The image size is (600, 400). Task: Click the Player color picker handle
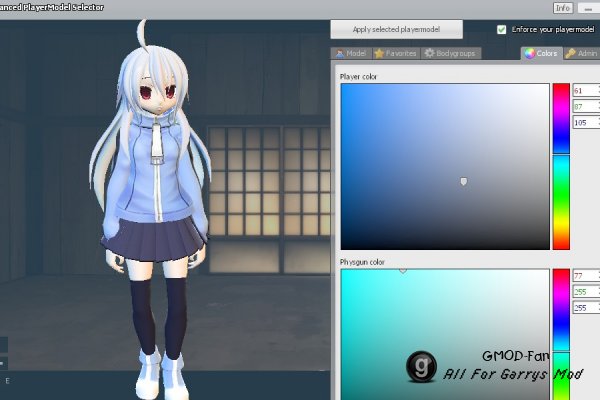(x=464, y=181)
